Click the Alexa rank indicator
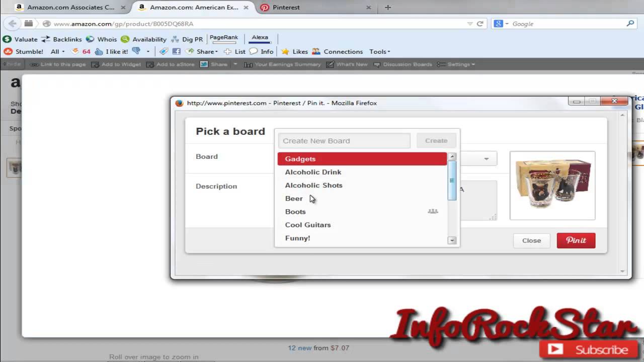The width and height of the screenshot is (644, 362). tap(260, 39)
